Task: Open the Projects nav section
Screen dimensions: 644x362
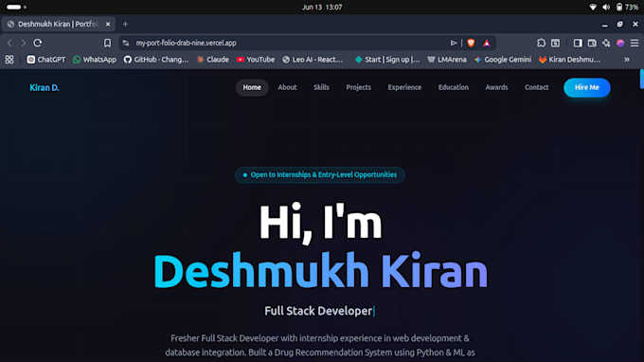Action: 359,87
